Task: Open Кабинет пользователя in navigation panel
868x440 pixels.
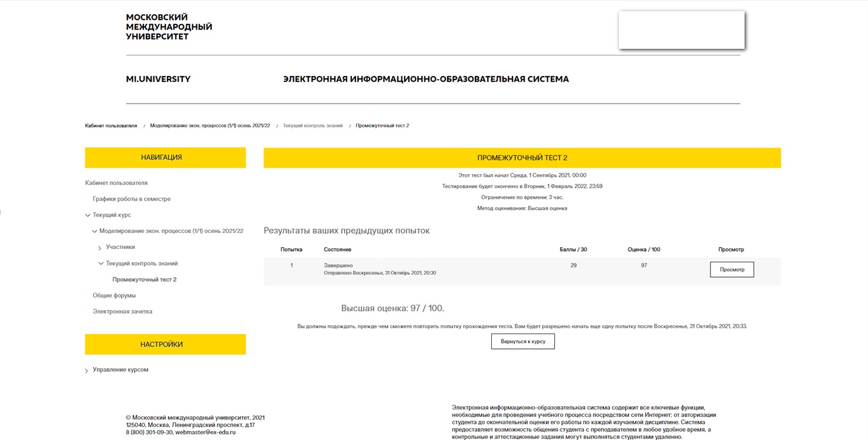Action: pos(116,183)
